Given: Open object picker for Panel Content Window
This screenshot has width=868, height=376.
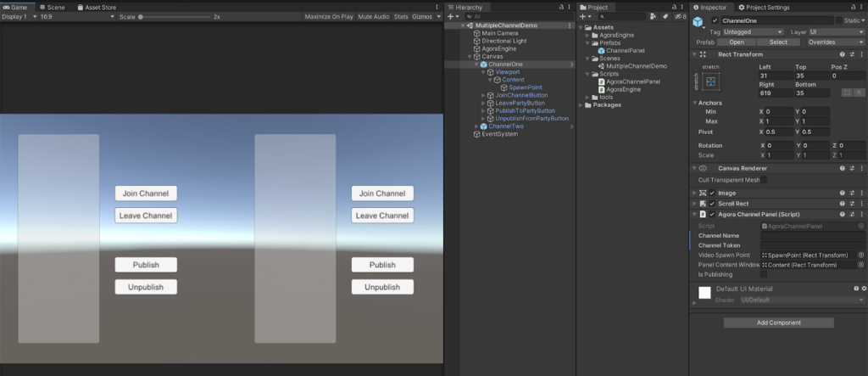Looking at the screenshot, I should [x=861, y=265].
